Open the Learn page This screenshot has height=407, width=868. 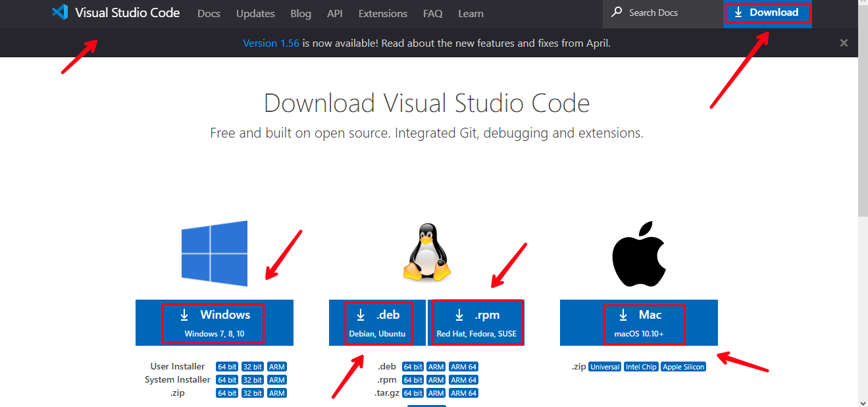[x=471, y=13]
